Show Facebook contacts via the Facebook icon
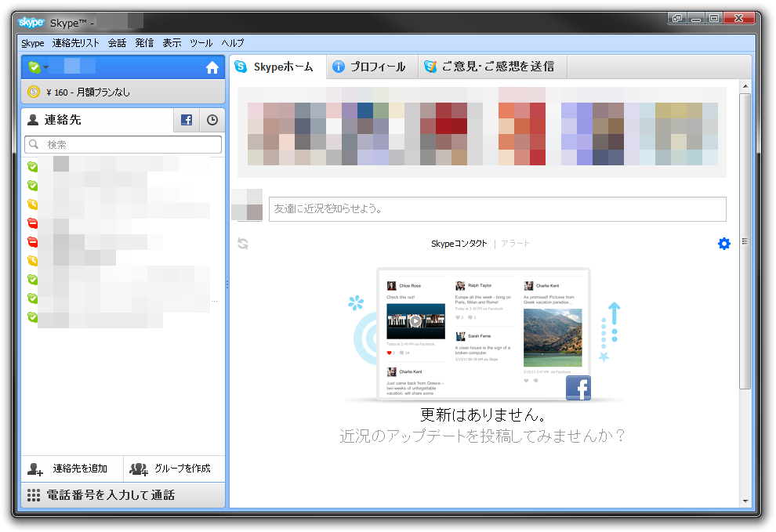 [x=187, y=120]
